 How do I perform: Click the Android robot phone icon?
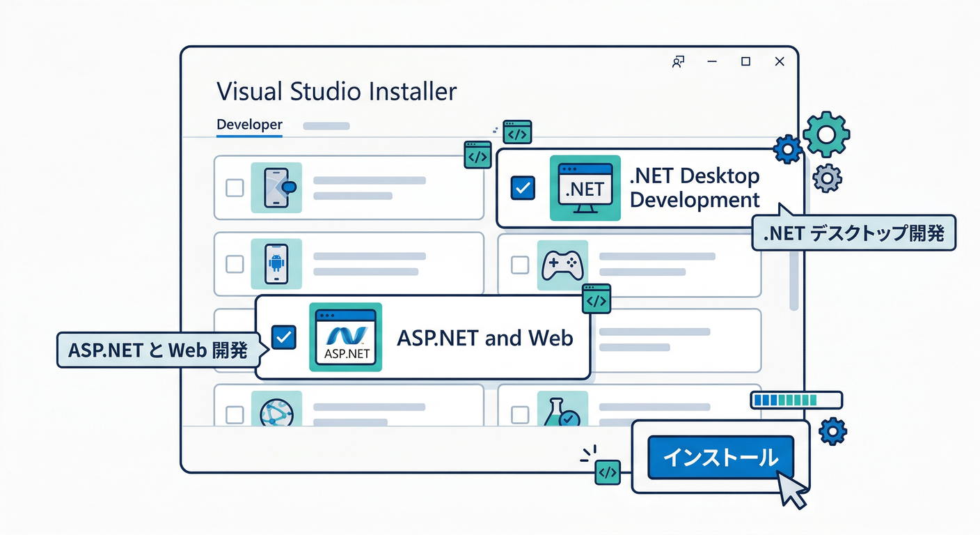pyautogui.click(x=276, y=264)
